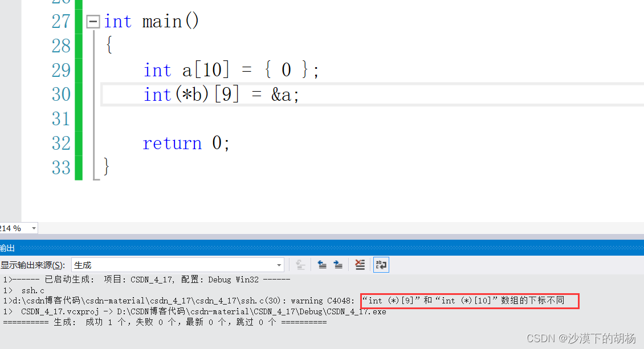Toggle word wrap in the output panel
Screen dimensions: 644x349
[381, 265]
